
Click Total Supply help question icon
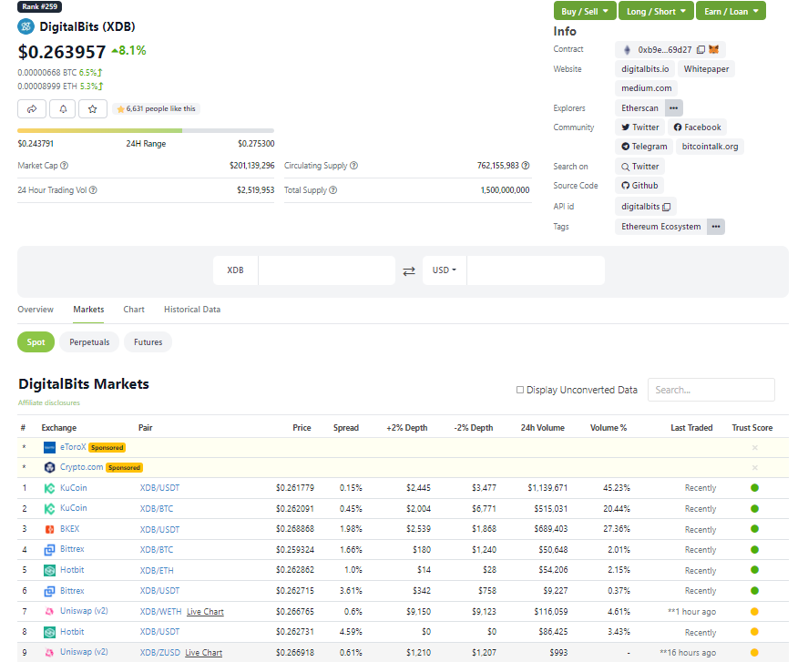click(x=332, y=190)
